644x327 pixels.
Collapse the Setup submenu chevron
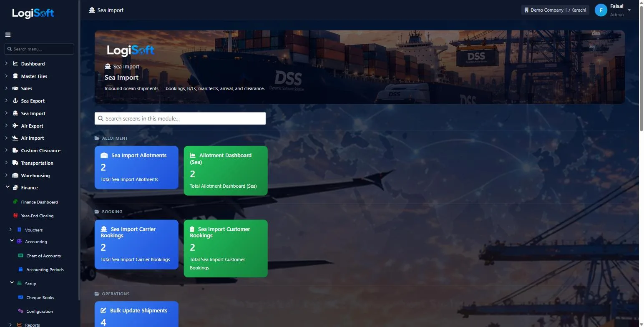(x=12, y=283)
